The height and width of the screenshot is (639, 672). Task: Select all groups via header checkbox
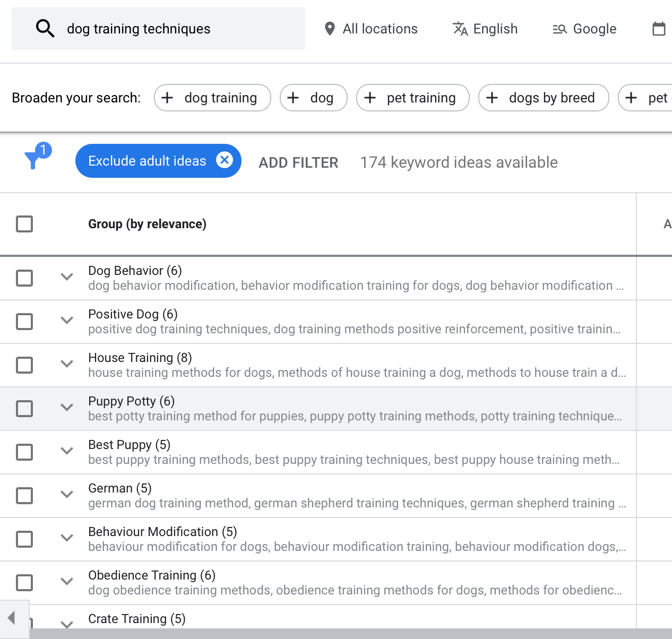[x=24, y=224]
